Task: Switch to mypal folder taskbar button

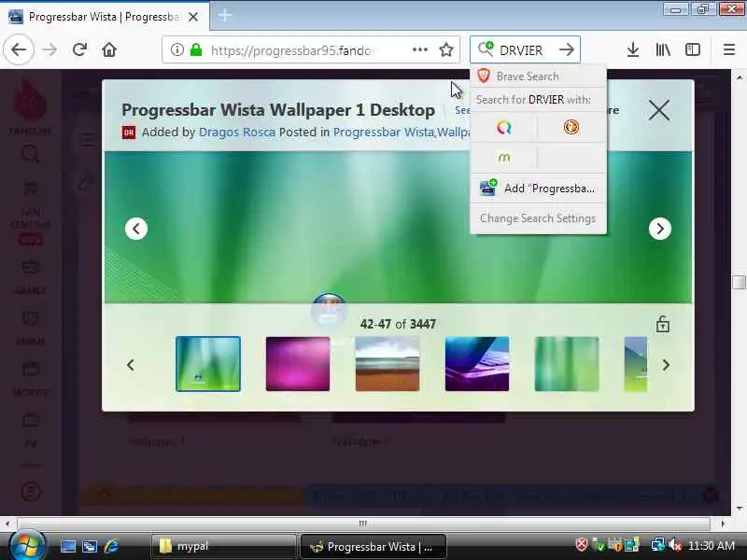Action: pyautogui.click(x=223, y=546)
